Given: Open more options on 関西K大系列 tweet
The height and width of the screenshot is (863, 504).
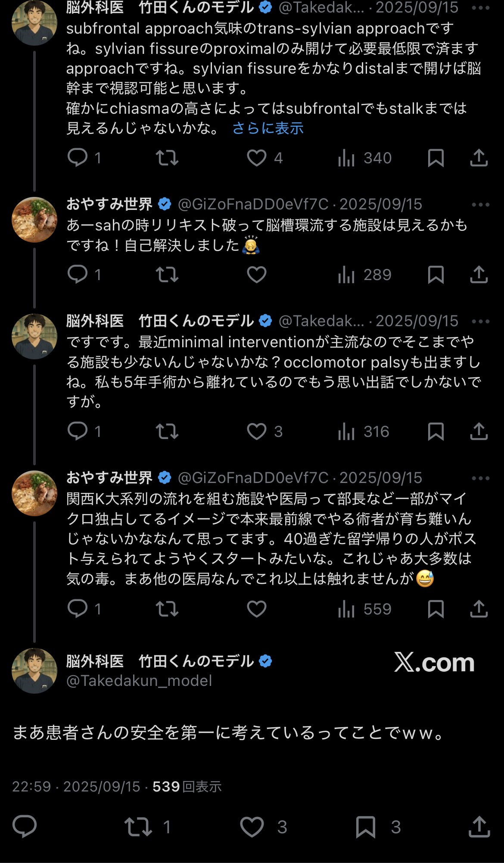Looking at the screenshot, I should [481, 478].
